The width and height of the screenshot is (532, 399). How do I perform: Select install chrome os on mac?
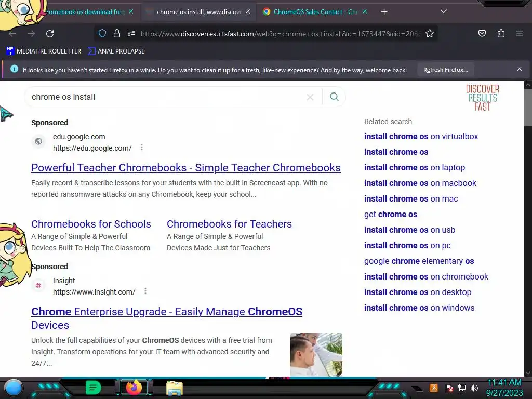point(411,199)
